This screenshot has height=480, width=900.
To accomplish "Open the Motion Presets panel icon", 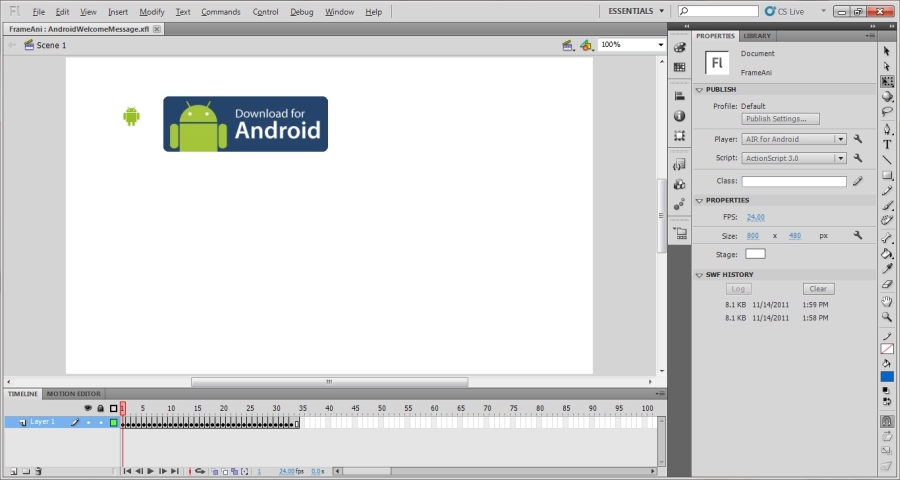I will (x=680, y=204).
